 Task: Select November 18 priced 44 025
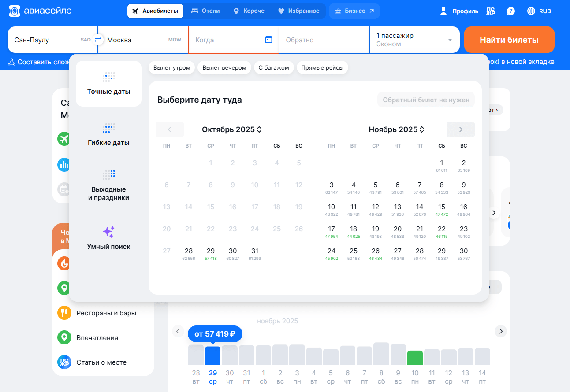(x=354, y=232)
